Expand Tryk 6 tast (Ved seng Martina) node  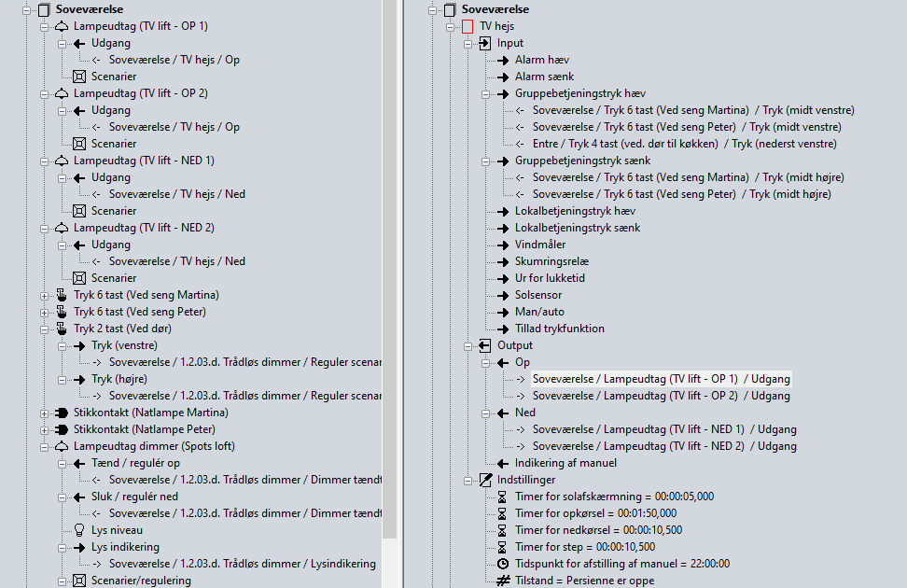[x=44, y=295]
